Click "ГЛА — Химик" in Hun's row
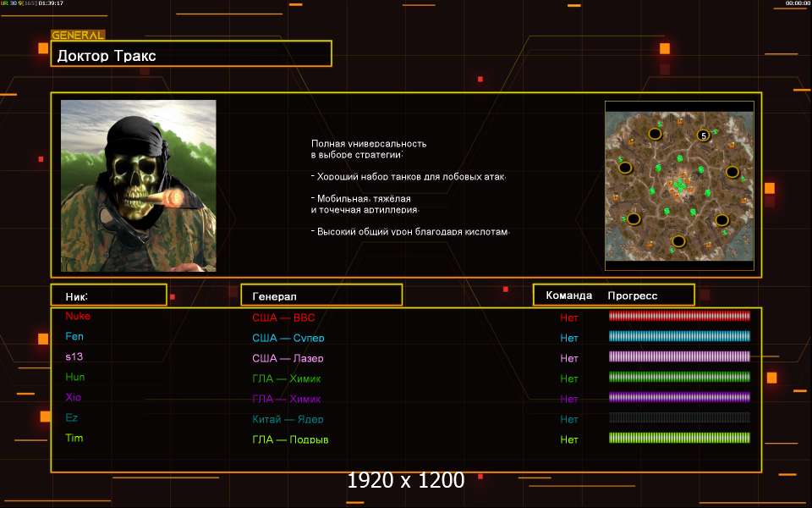The image size is (812, 508). click(287, 378)
